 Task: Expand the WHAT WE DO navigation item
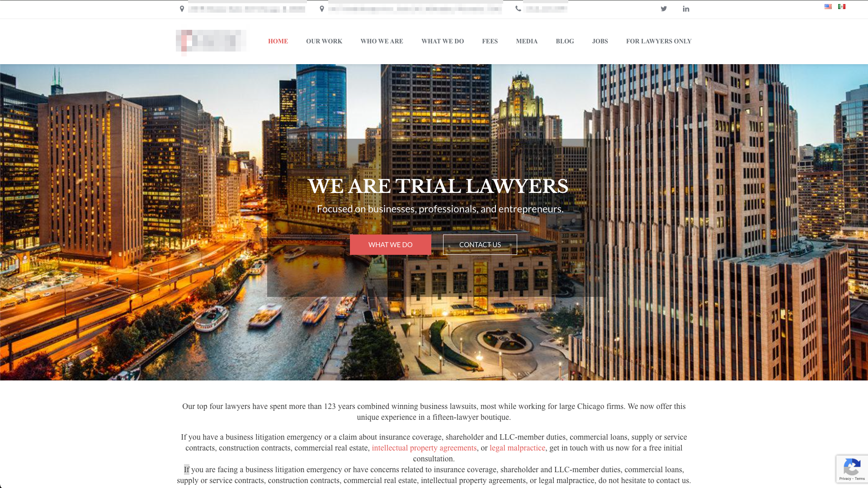pos(442,41)
